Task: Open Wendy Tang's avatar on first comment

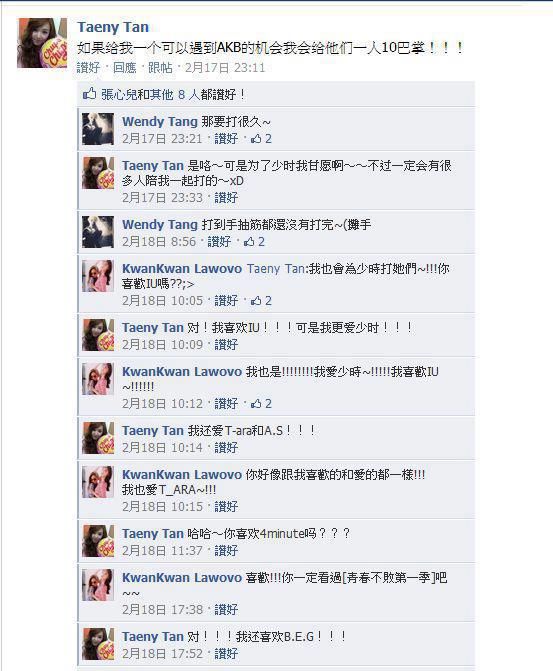Action: 98,129
